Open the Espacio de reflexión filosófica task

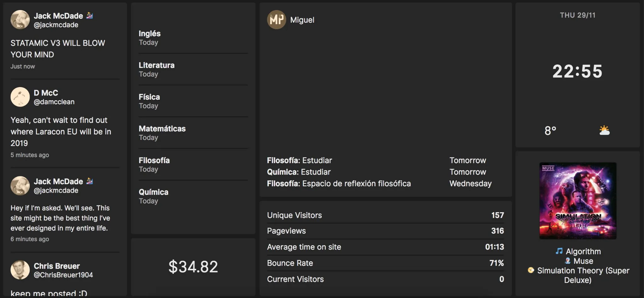coord(339,184)
